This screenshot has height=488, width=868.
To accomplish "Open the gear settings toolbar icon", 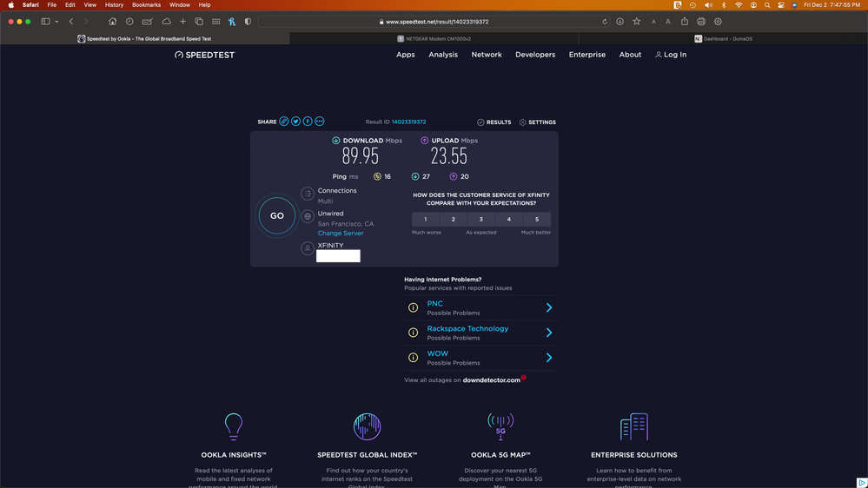I will point(718,22).
